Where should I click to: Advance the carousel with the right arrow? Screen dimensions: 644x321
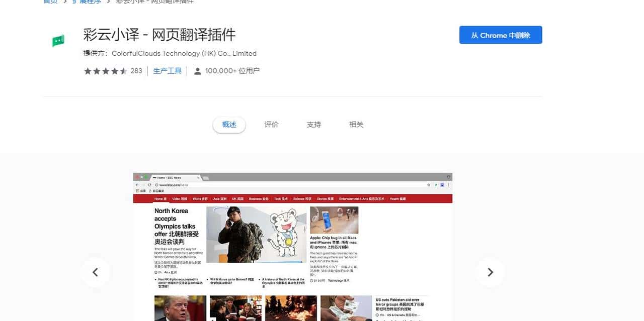coord(491,272)
